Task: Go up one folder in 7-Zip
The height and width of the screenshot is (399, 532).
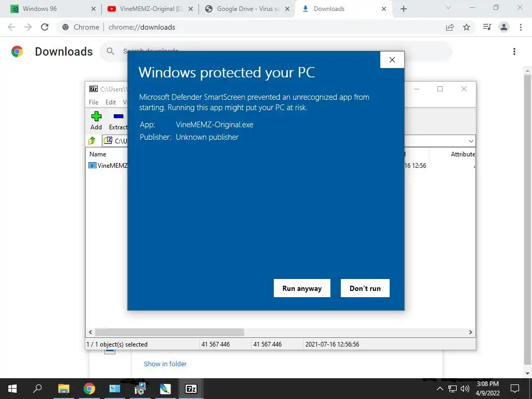Action: (92, 140)
